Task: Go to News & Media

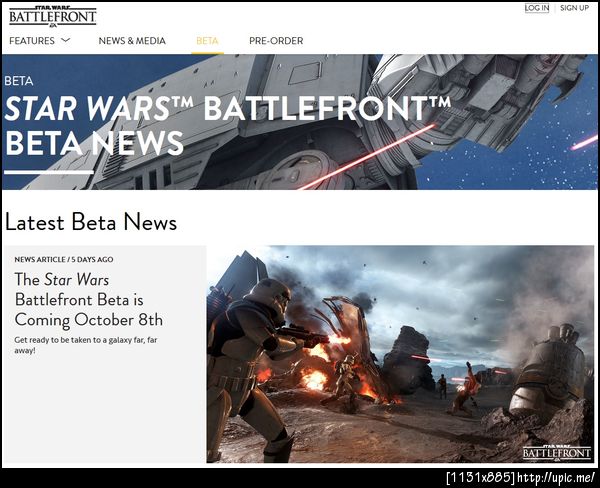Action: coord(132,41)
